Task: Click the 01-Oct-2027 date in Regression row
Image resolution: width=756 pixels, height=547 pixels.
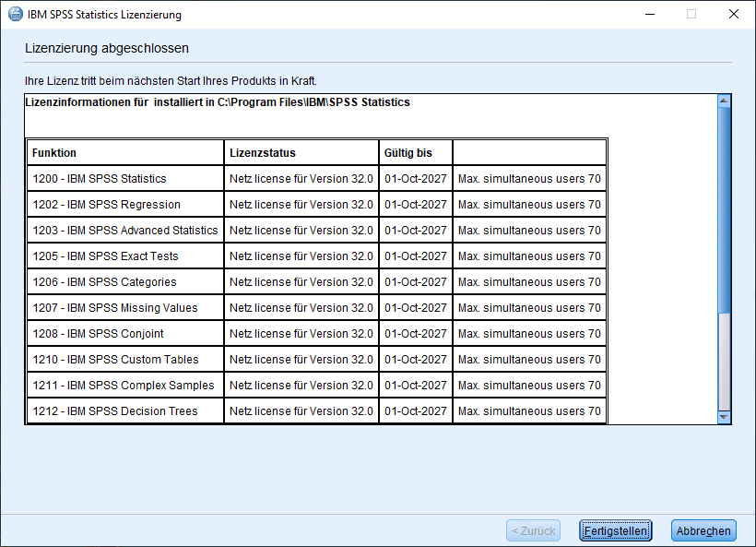Action: (x=416, y=205)
